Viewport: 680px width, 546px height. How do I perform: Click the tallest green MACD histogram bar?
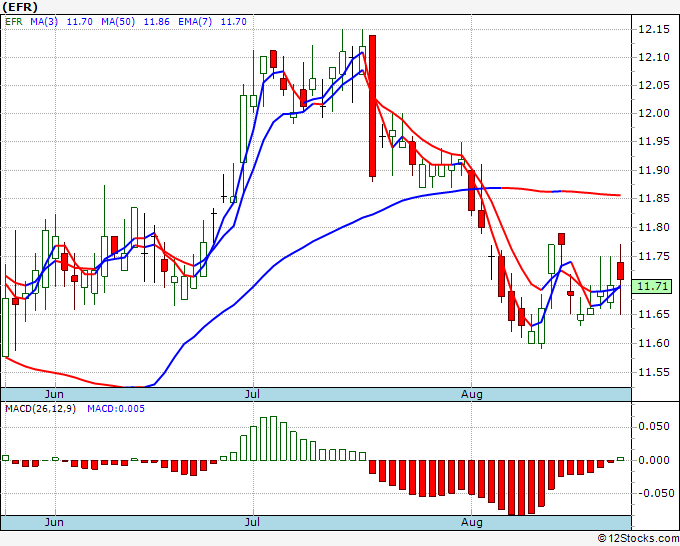click(x=273, y=438)
